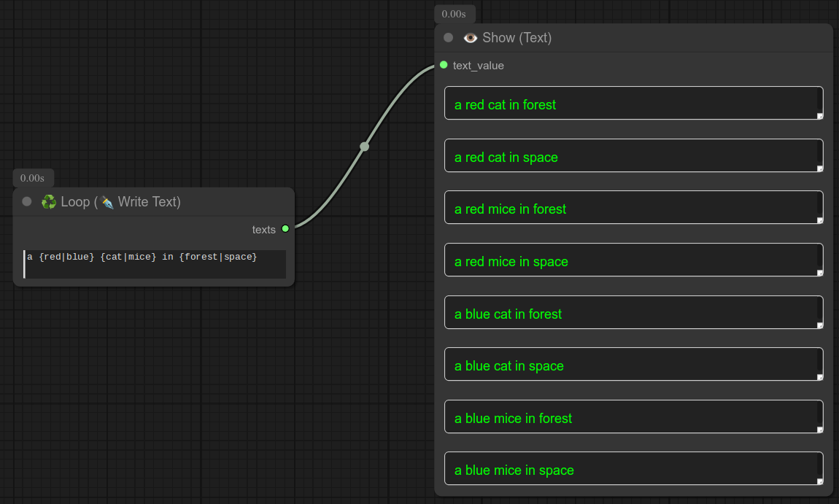Select the pen nib Write Text icon
The image size is (839, 504).
[x=107, y=202]
